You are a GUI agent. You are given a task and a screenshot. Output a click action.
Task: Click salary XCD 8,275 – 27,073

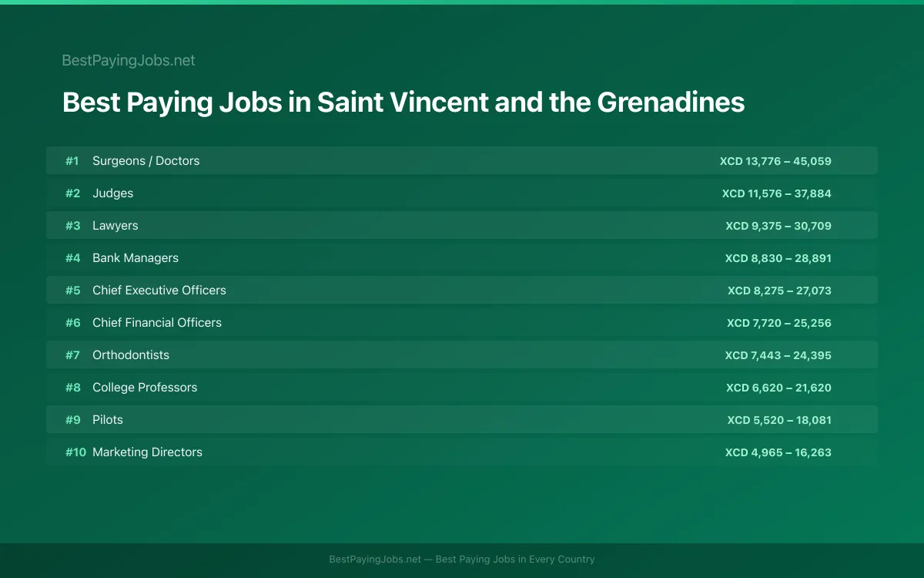click(779, 291)
